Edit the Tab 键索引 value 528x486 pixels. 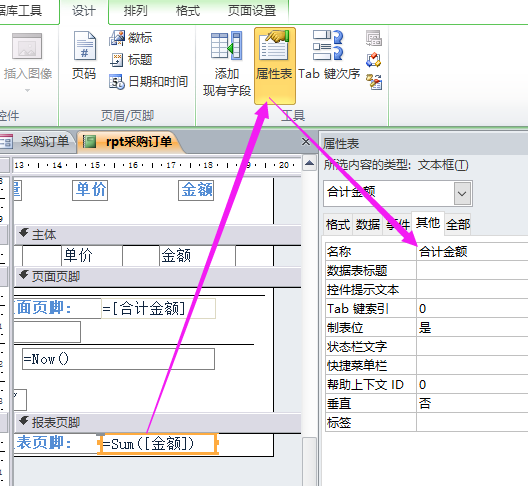(x=472, y=308)
